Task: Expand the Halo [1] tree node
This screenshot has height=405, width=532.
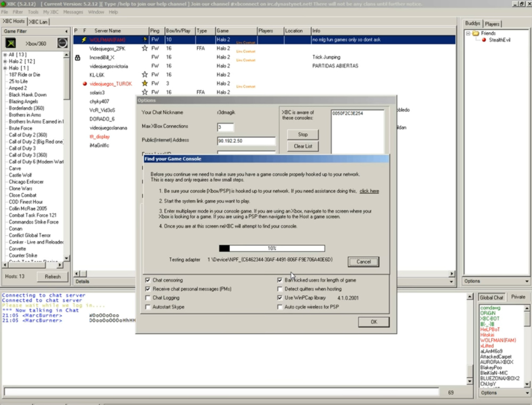Action: pos(5,68)
